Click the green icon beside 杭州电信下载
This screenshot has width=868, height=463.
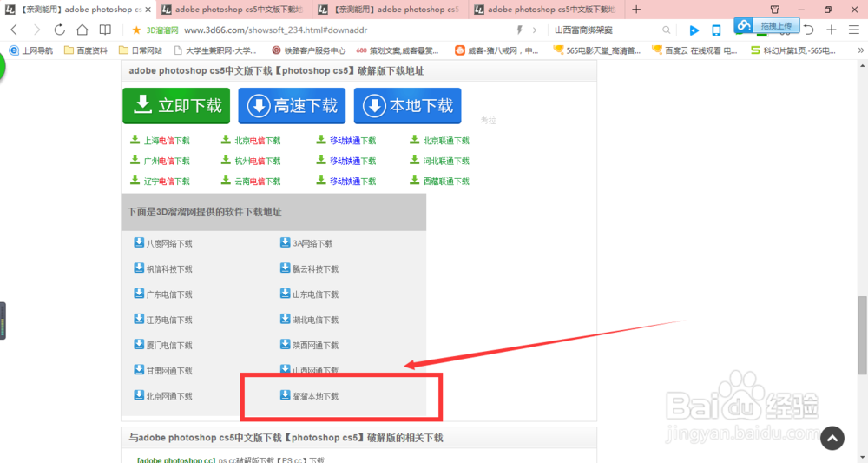click(x=226, y=160)
